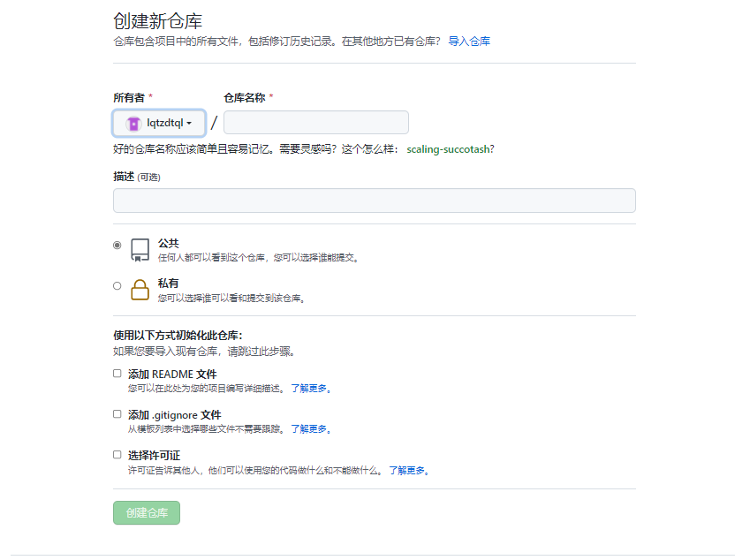Open 了解更多 link for .gitignore
The width and height of the screenshot is (735, 560).
[x=311, y=429]
